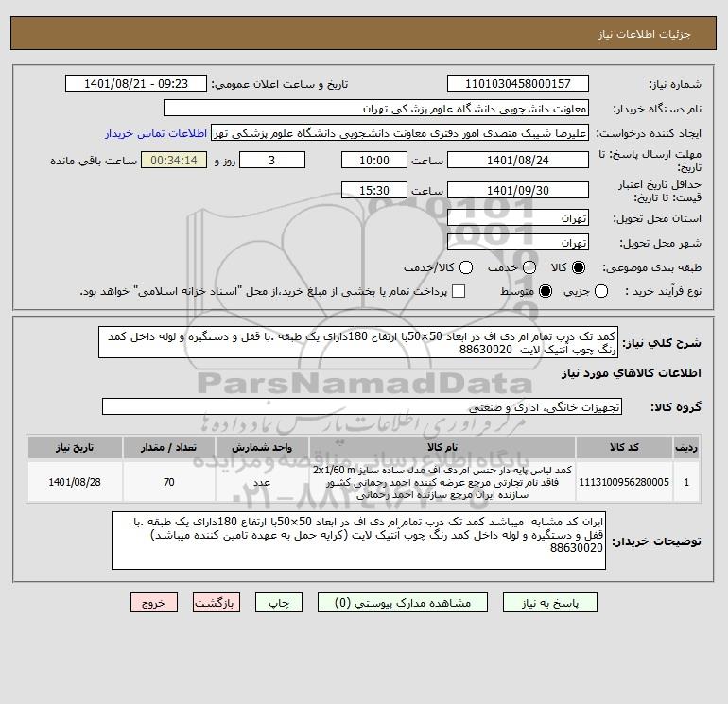Click the row number cell 1
This screenshot has height=704, width=728.
pos(686,482)
